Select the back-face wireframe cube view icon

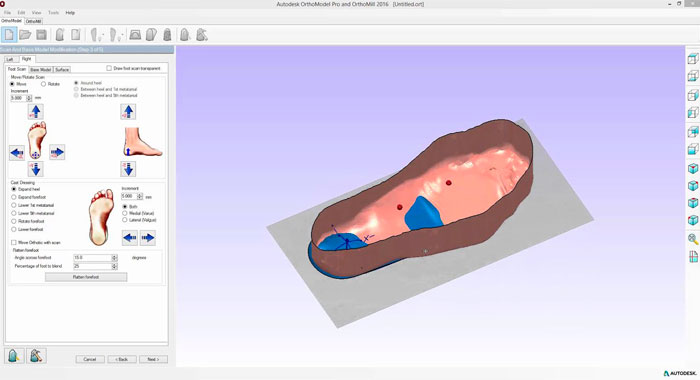(x=693, y=131)
